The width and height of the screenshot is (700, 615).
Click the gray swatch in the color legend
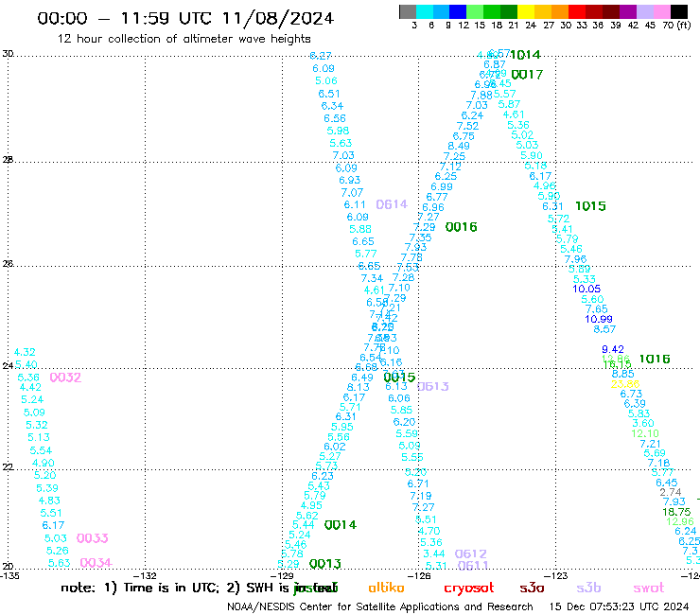(x=408, y=11)
